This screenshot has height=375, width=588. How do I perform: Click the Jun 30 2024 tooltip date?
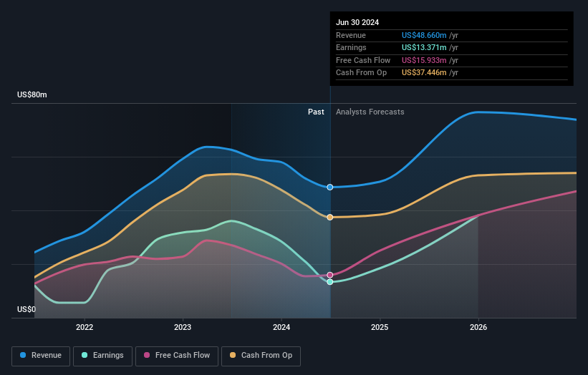pos(357,22)
